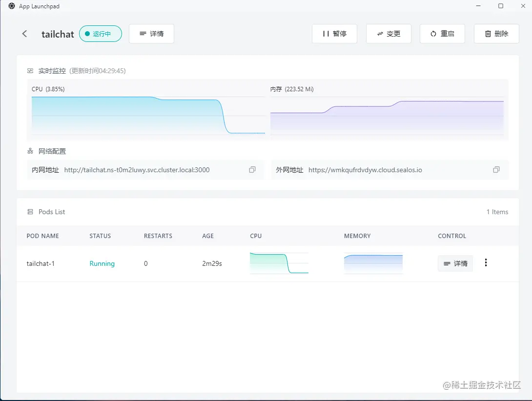Click the main 内存 memory graph
The height and width of the screenshot is (401, 532).
pos(387,115)
